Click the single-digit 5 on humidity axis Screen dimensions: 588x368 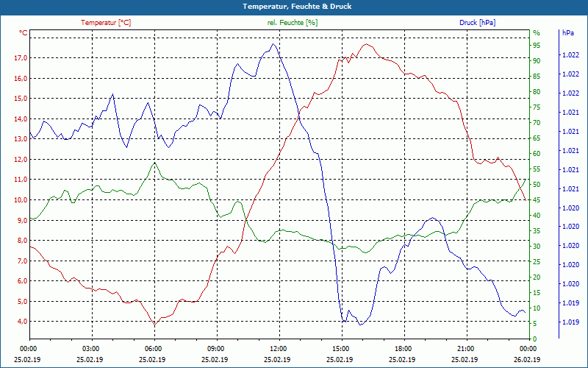pos(535,324)
